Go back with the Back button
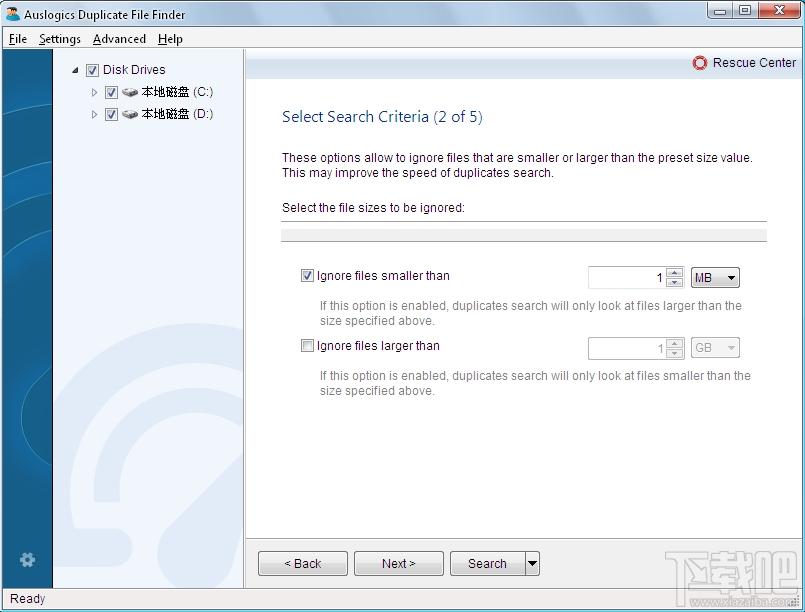805x612 pixels. point(302,564)
